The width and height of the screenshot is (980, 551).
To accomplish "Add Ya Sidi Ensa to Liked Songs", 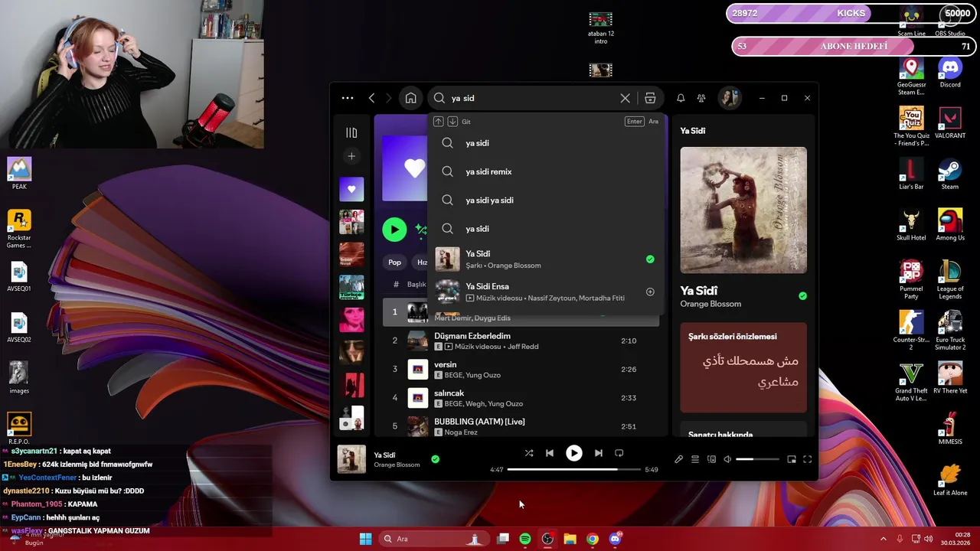I will tap(650, 292).
